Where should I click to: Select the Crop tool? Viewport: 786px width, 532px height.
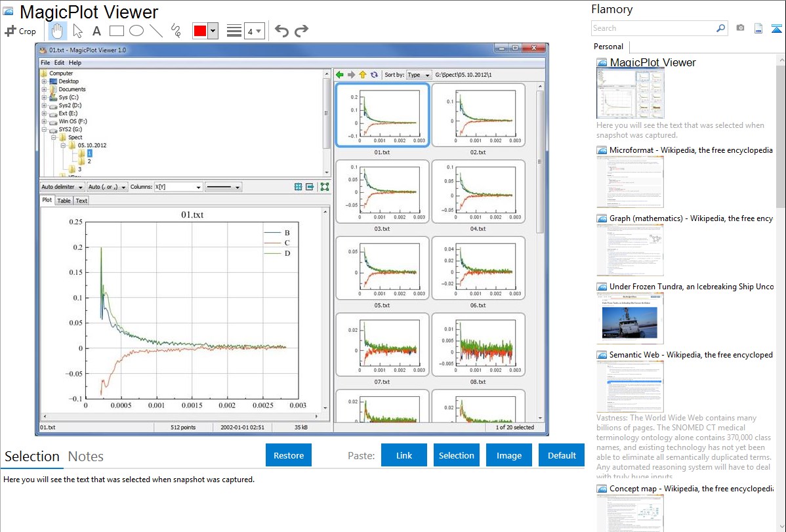click(20, 31)
